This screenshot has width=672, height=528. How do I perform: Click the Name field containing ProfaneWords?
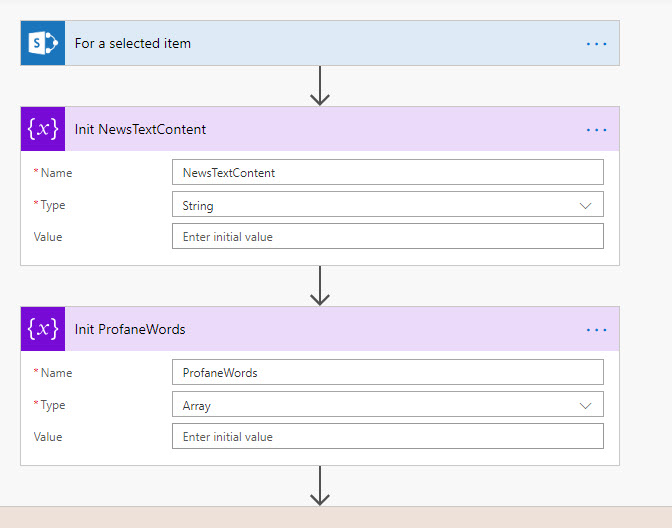pos(387,372)
